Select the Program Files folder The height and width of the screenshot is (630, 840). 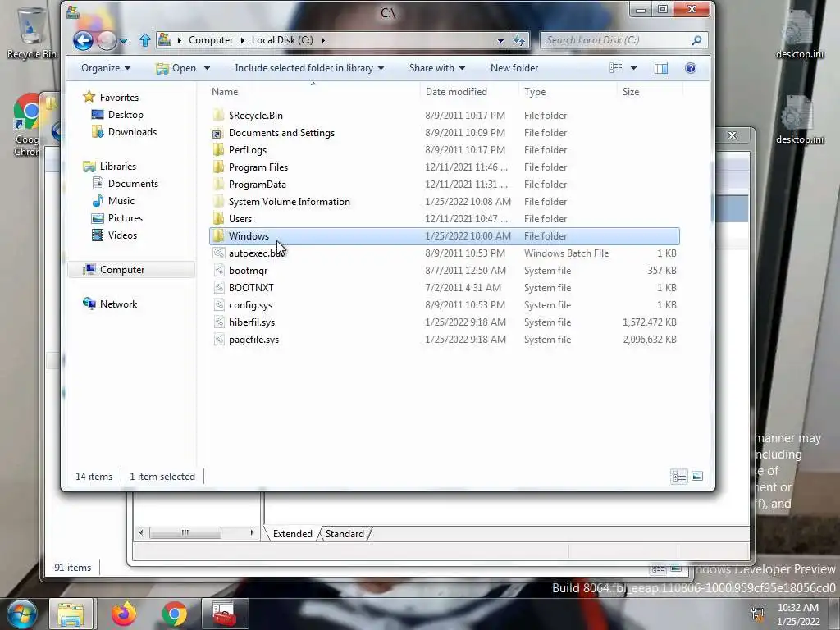tap(258, 167)
